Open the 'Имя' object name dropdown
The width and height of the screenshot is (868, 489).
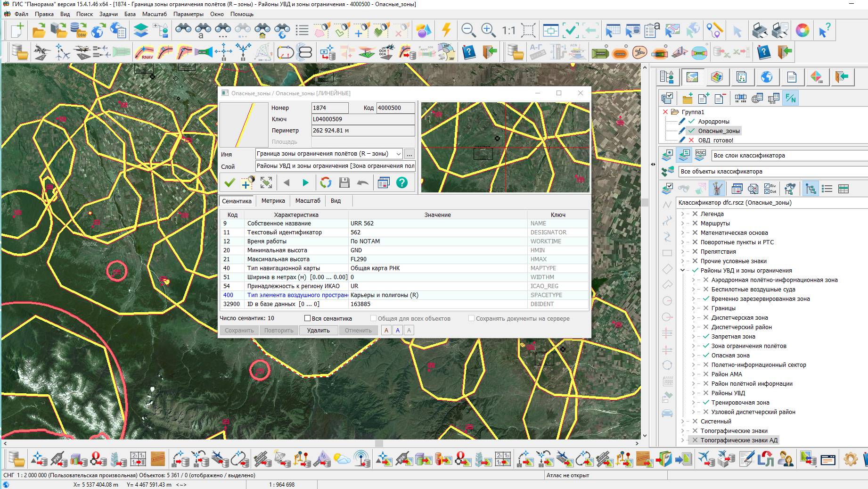pos(398,154)
